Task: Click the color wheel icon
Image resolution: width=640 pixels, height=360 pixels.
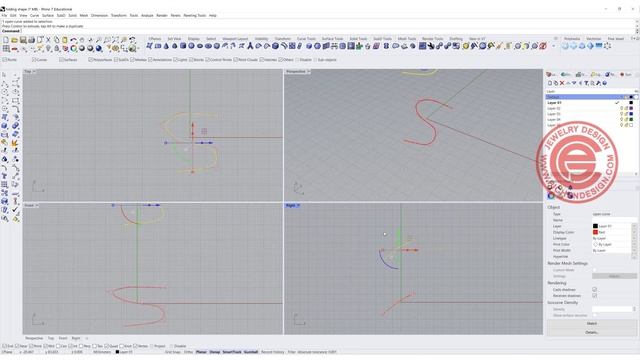Action: pyautogui.click(x=73, y=49)
